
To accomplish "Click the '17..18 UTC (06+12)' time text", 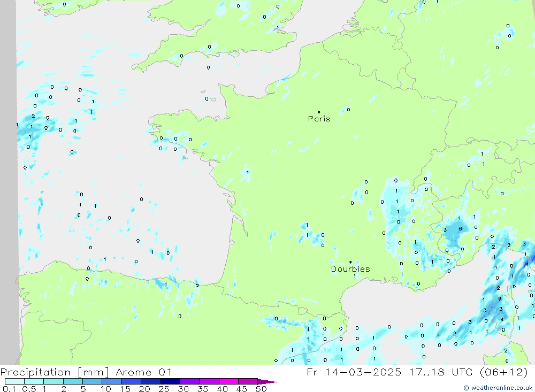I will tap(469, 372).
